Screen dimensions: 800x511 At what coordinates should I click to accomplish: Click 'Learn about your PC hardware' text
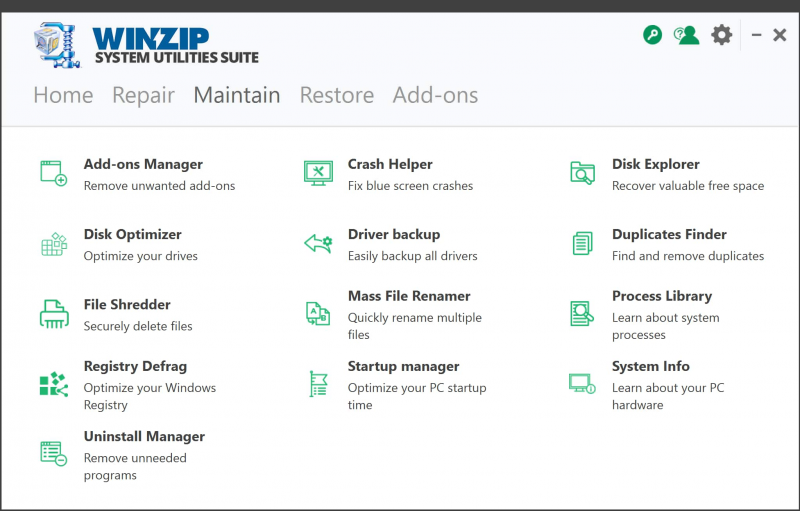click(x=668, y=396)
